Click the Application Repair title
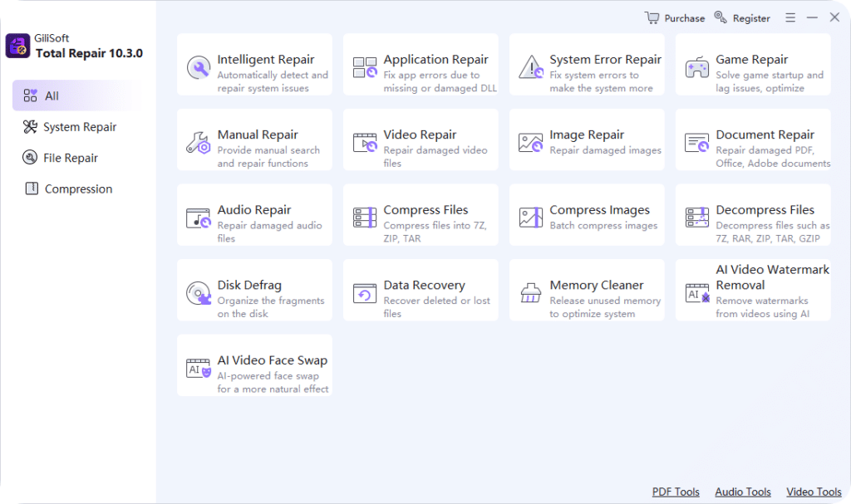 (435, 60)
